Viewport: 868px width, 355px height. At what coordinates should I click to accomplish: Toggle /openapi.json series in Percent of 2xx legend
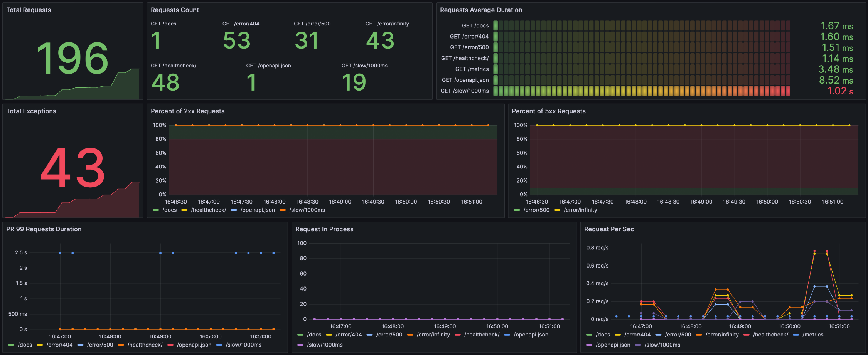[x=258, y=210]
